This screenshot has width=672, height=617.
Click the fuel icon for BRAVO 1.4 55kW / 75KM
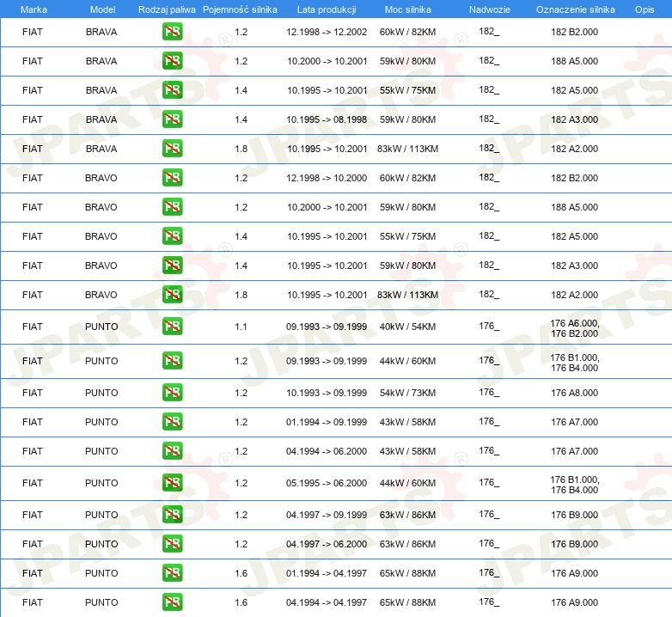172,236
